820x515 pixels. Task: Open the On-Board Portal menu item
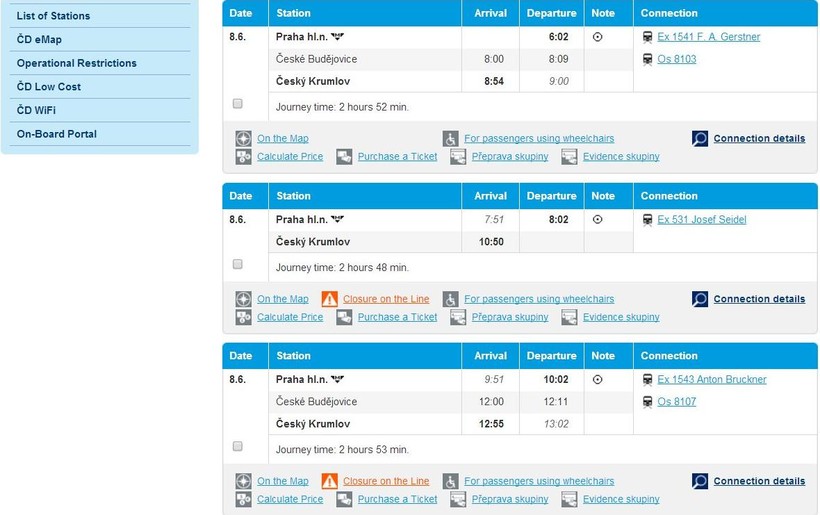pos(57,134)
